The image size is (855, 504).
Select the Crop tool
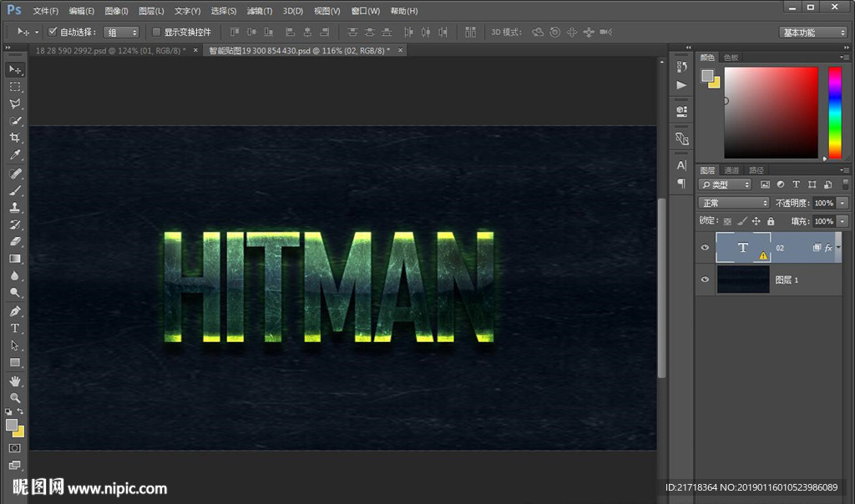click(x=15, y=138)
